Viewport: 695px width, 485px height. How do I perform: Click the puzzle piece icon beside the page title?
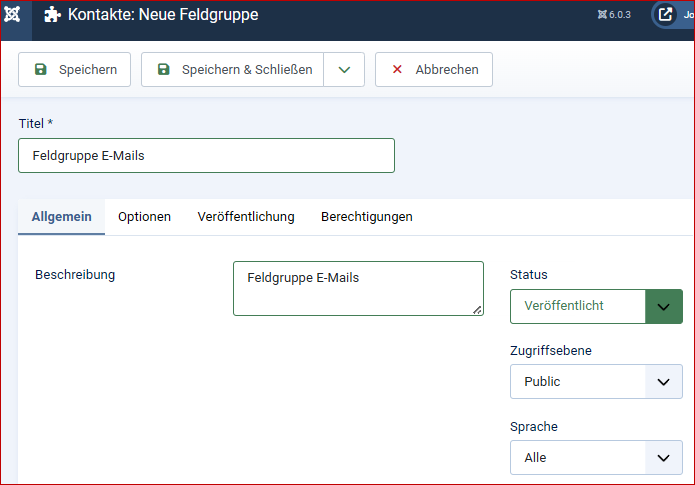tap(53, 15)
